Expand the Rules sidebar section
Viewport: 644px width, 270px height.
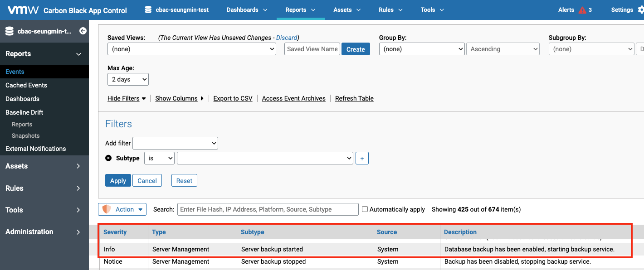point(44,188)
